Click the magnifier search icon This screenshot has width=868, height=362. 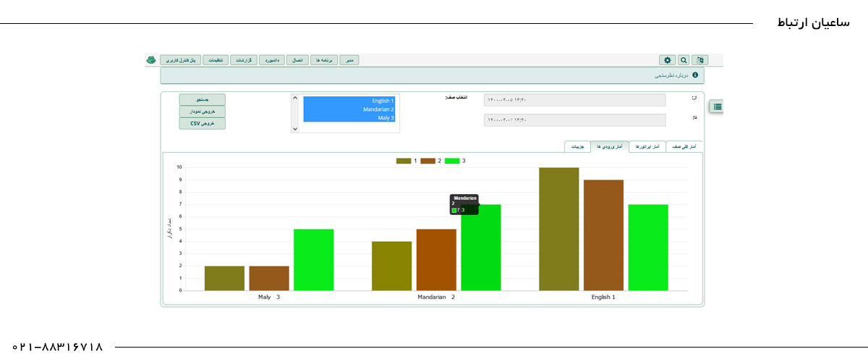click(x=684, y=60)
